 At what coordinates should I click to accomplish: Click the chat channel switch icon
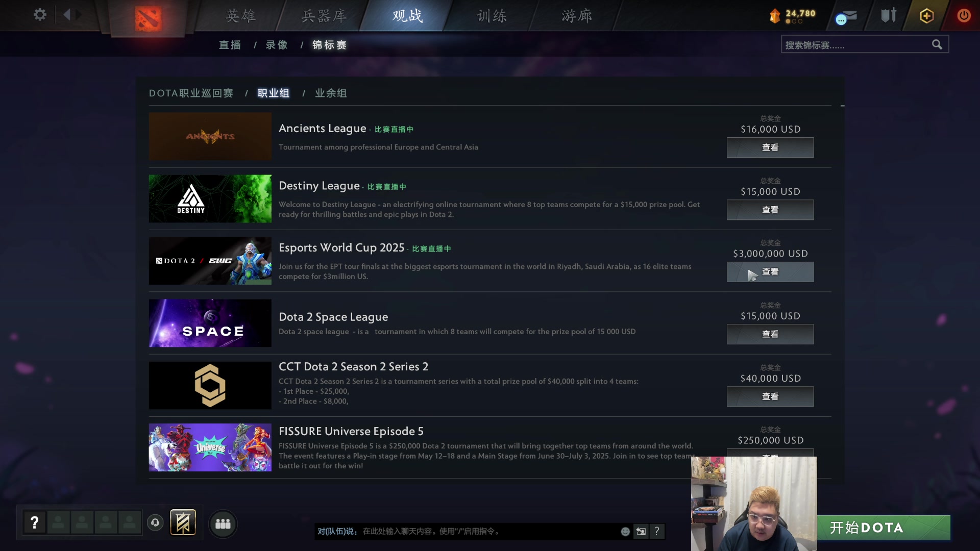coord(641,531)
